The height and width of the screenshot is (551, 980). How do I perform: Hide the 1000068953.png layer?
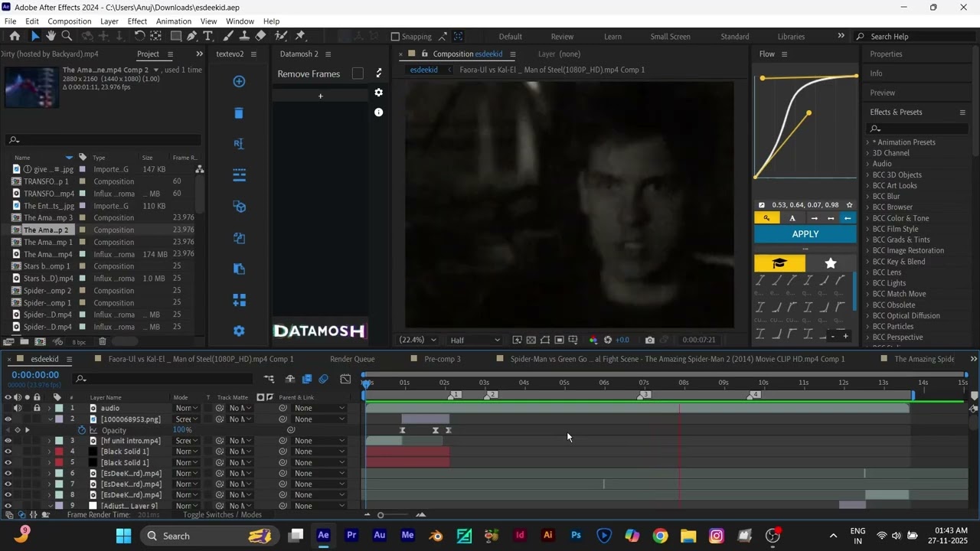[x=8, y=419]
